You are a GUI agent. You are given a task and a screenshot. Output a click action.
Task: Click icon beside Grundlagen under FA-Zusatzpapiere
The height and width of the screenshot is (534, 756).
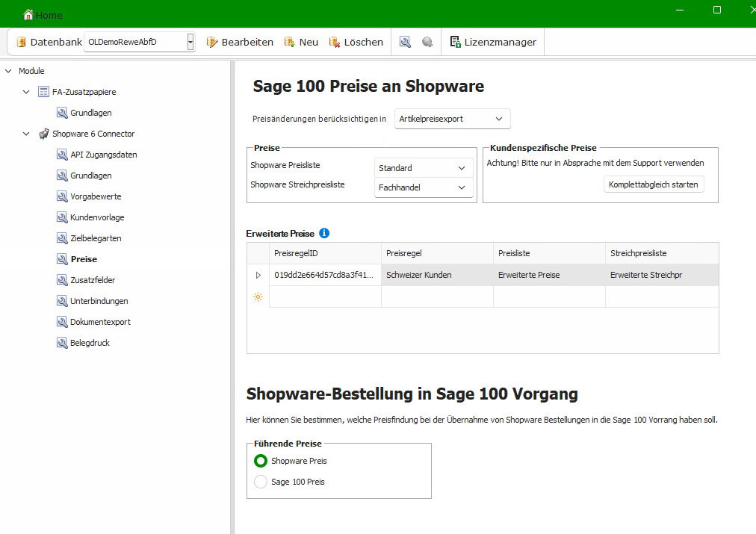point(62,113)
